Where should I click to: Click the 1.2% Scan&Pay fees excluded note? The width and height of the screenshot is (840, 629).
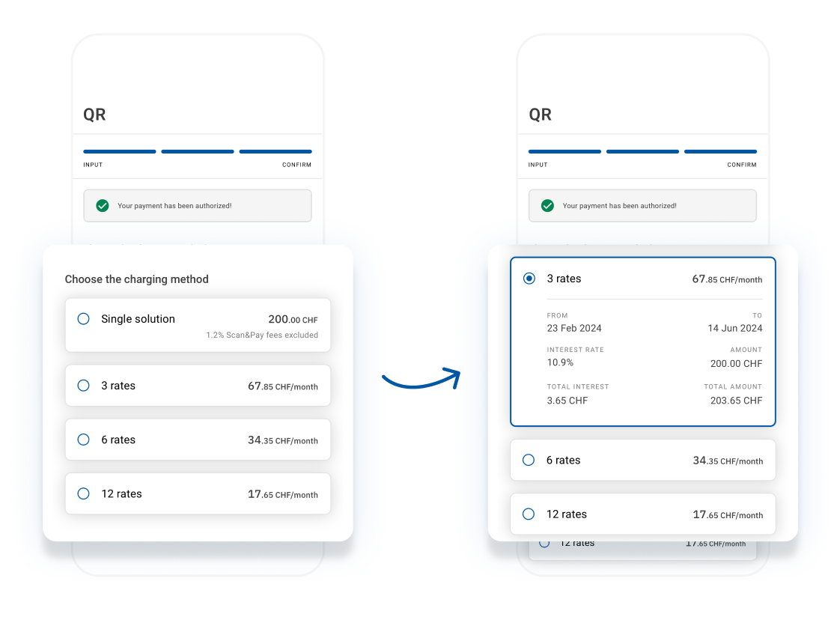coord(262,335)
